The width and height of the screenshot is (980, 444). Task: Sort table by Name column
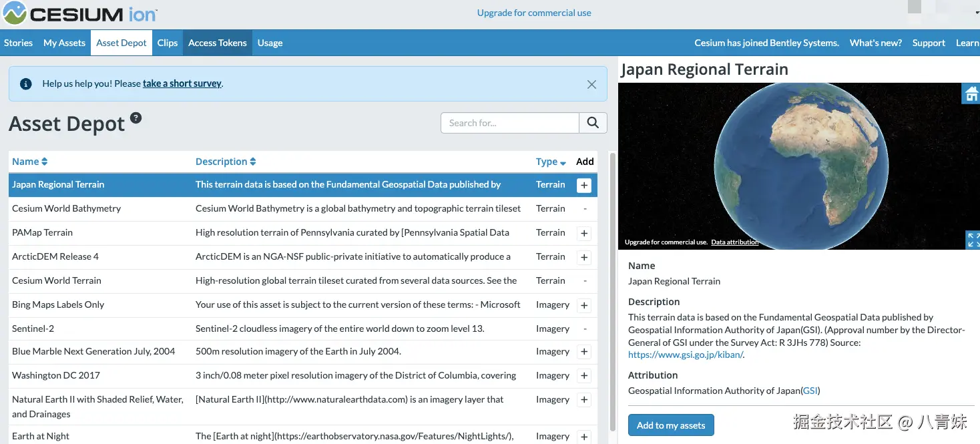pyautogui.click(x=29, y=162)
